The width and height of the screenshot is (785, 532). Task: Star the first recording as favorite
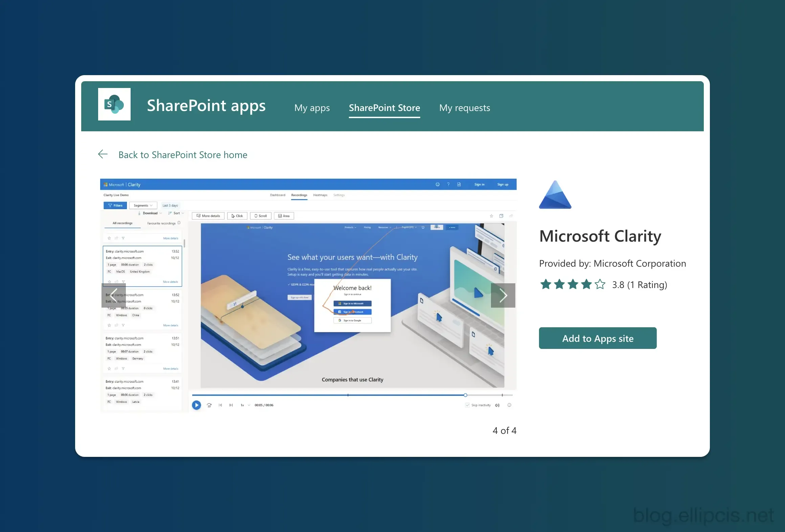[x=109, y=238]
